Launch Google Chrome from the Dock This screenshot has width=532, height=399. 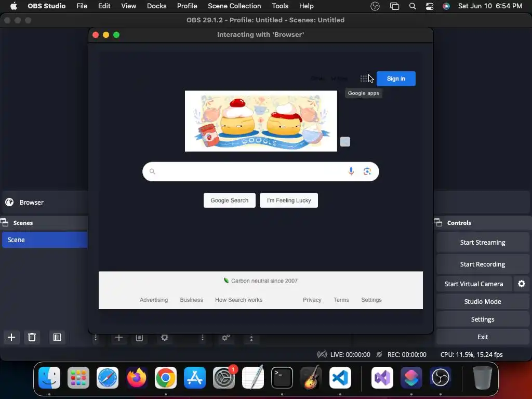pos(166,378)
